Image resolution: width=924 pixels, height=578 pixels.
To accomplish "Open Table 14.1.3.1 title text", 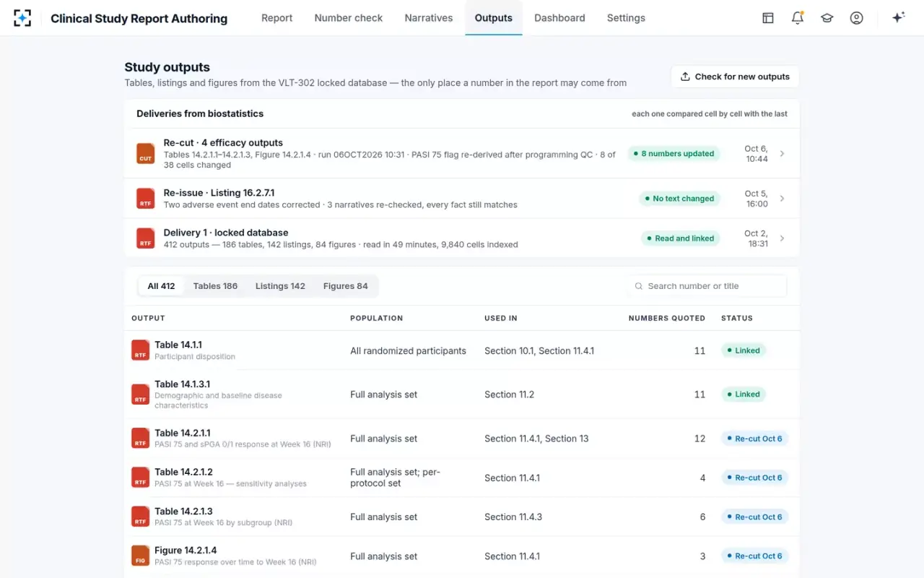I will point(183,384).
